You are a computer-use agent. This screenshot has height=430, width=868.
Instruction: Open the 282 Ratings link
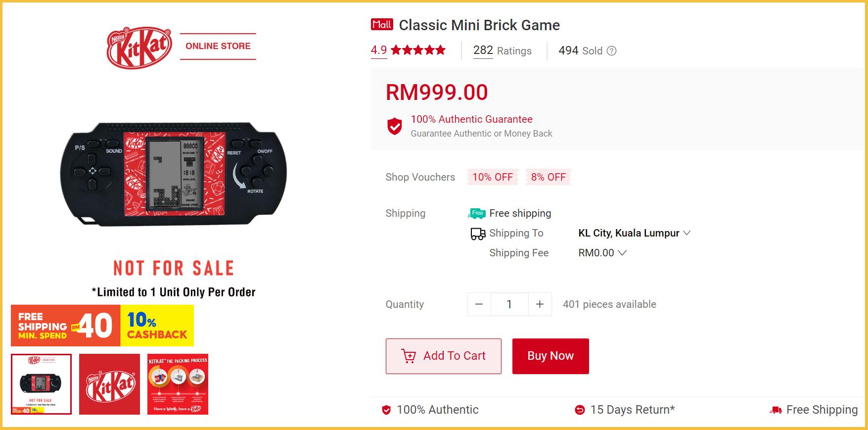[x=502, y=50]
